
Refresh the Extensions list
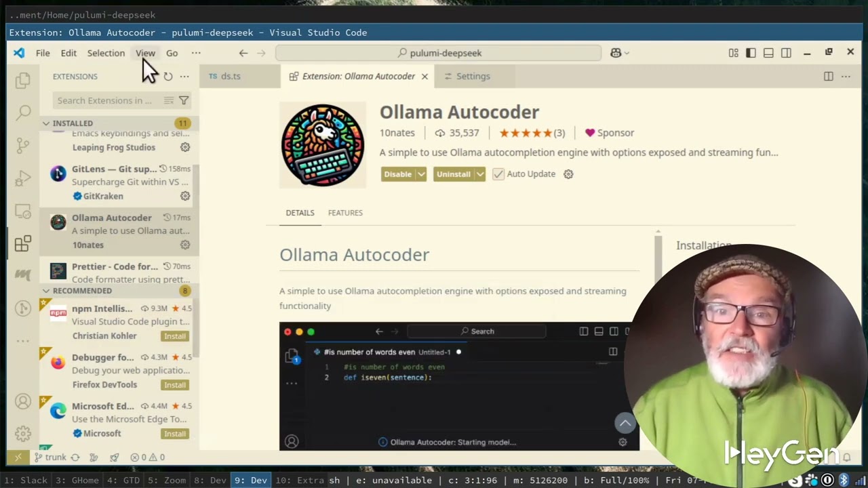(168, 77)
